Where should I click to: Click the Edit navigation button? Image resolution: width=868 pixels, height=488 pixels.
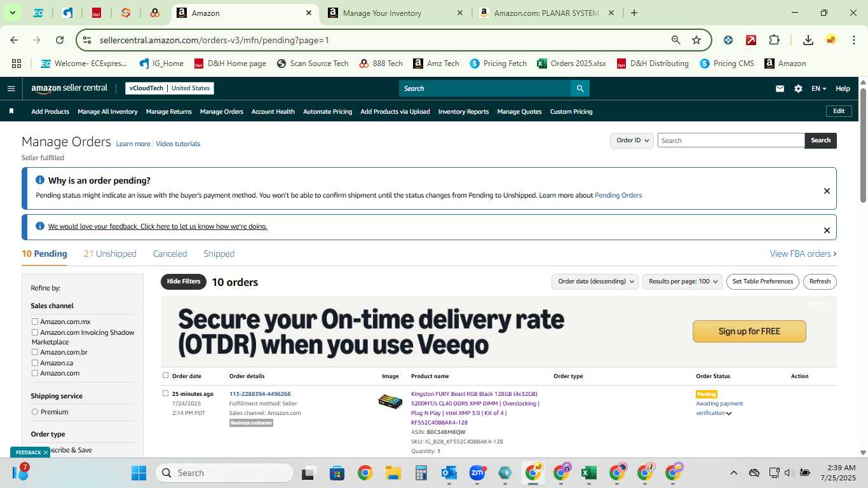point(839,111)
